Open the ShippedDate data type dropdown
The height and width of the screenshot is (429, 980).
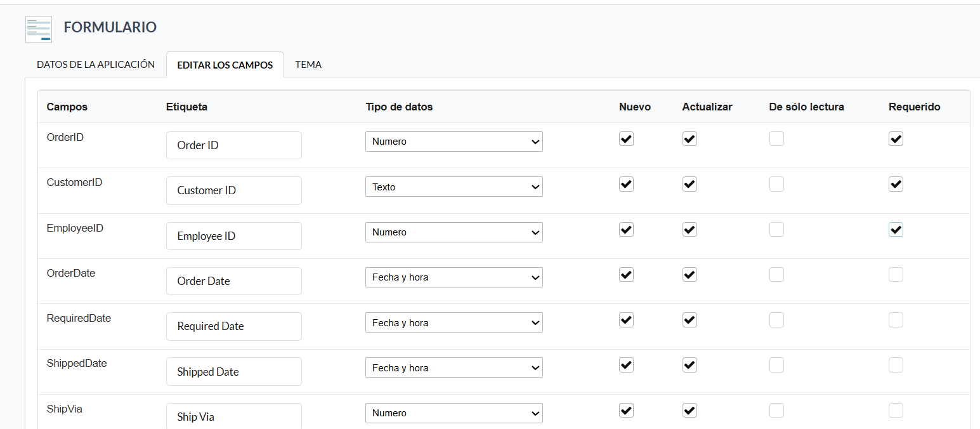point(454,367)
